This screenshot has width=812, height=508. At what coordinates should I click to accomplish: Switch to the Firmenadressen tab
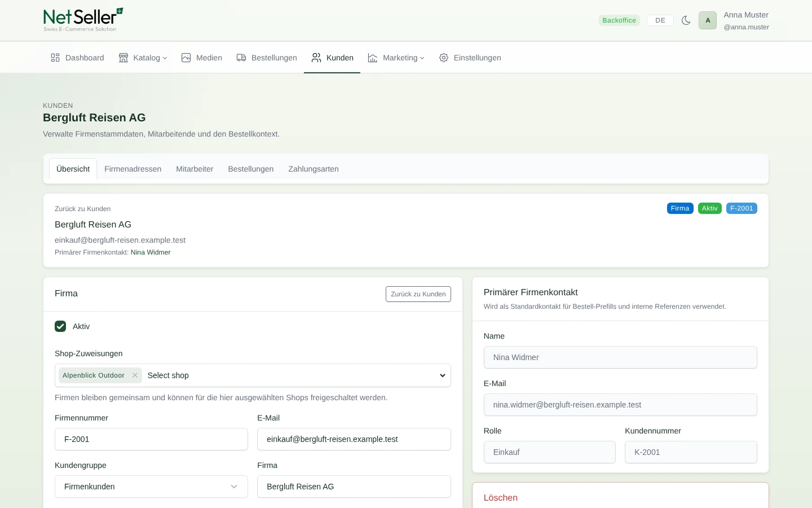(133, 169)
